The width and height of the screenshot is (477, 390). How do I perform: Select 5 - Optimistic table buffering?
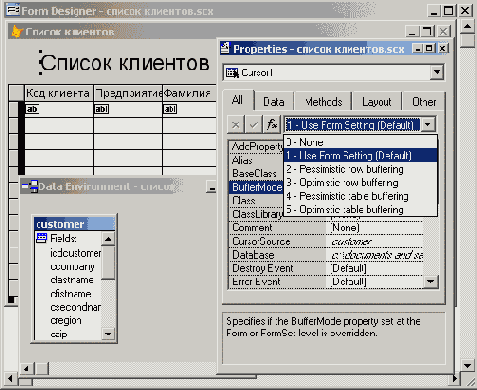click(x=360, y=209)
